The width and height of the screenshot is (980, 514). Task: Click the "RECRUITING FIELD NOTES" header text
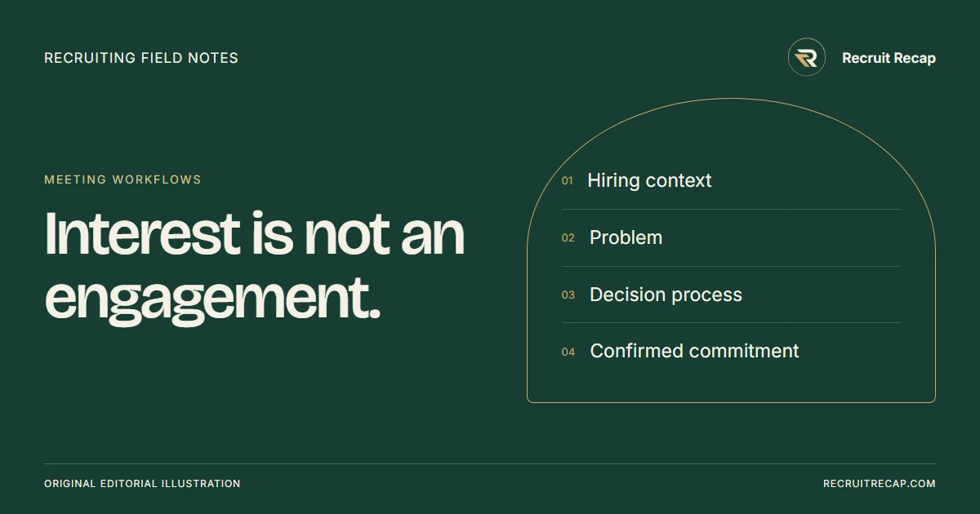[x=141, y=58]
